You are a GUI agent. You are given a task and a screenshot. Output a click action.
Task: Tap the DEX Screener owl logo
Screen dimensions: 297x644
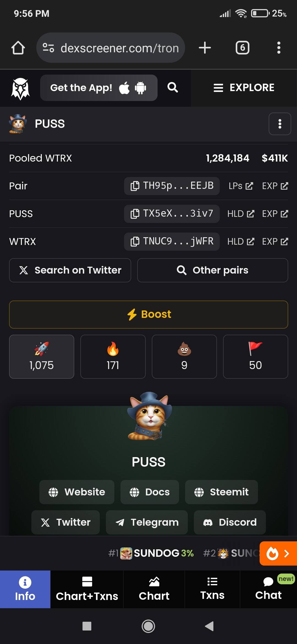pyautogui.click(x=20, y=88)
